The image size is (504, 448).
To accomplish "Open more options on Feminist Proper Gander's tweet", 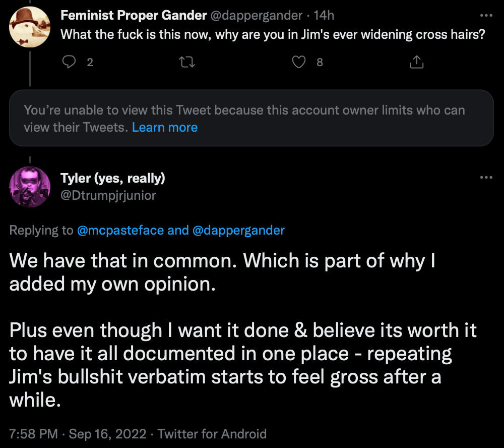I will [x=486, y=16].
